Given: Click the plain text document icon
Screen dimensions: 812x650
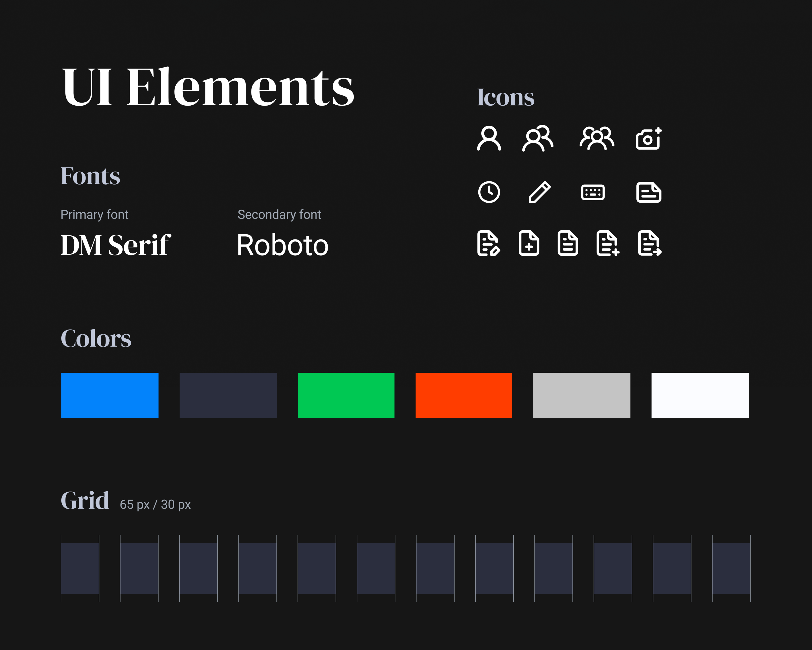Looking at the screenshot, I should (x=568, y=243).
